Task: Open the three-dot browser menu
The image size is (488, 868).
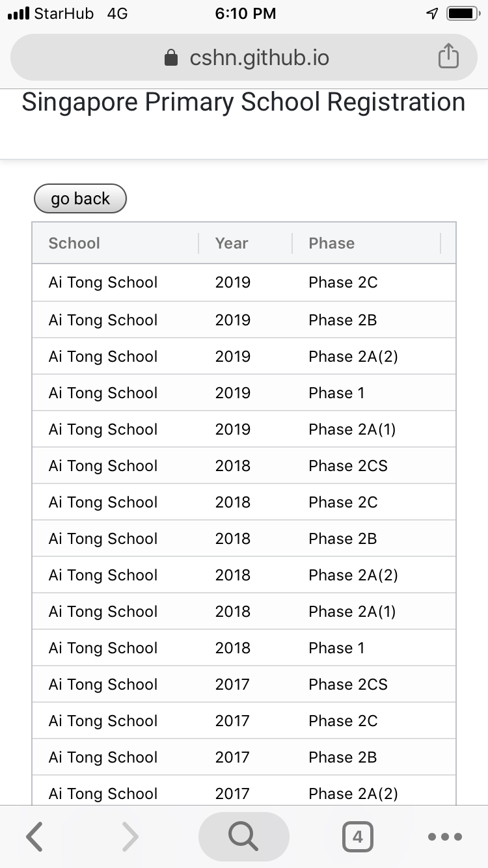Action: click(x=445, y=837)
